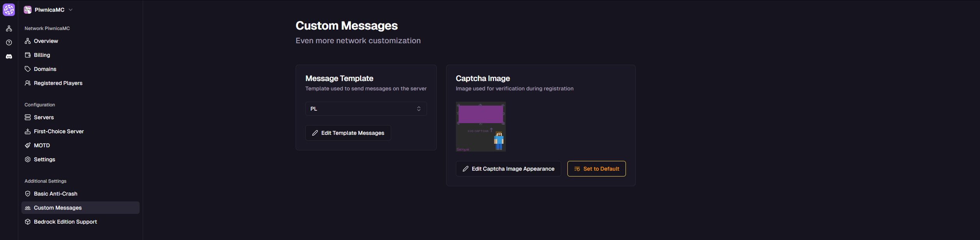980x240 pixels.
Task: Click the Custom Messages page heading
Action: coord(347,26)
